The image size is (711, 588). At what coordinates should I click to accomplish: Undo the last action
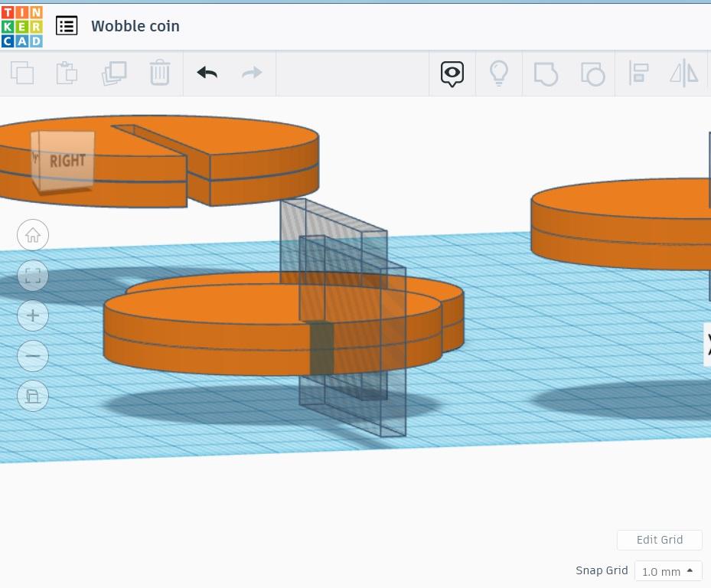pyautogui.click(x=207, y=73)
